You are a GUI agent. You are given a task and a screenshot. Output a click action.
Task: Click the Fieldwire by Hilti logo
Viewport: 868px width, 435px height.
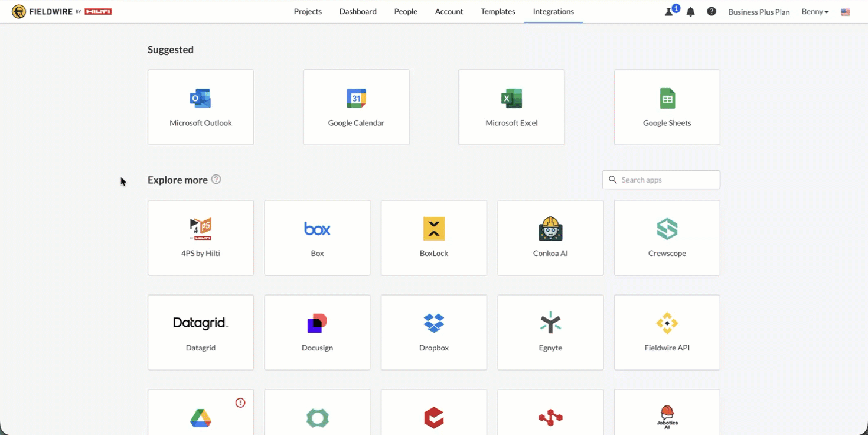pos(61,11)
